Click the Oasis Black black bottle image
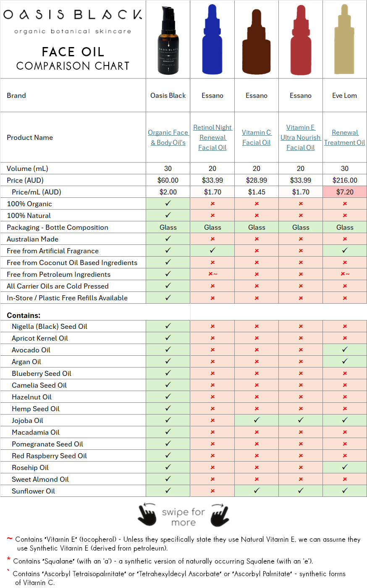This screenshot has width=367, height=588. pos(168,40)
